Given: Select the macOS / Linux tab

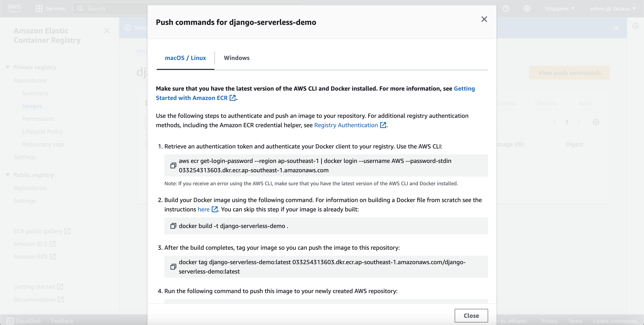Looking at the screenshot, I should point(185,58).
